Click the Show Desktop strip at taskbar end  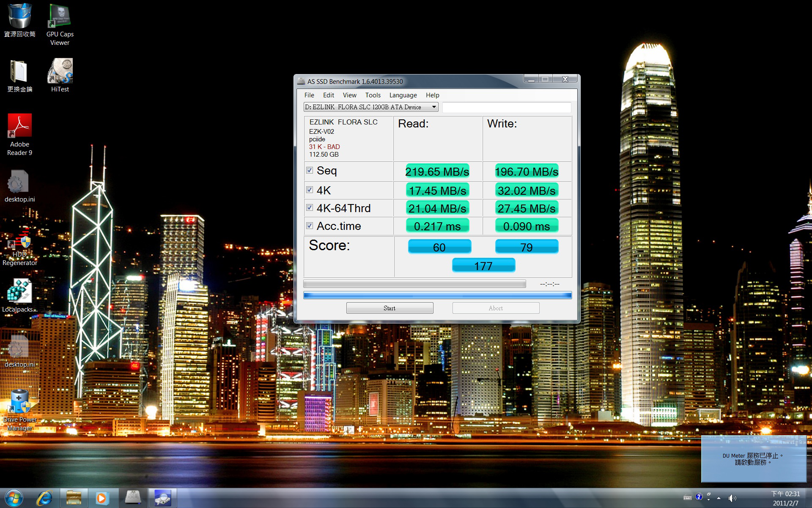pos(809,498)
